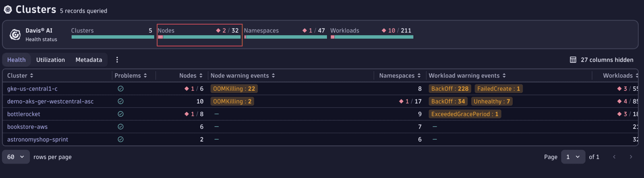
Task: Sort by Cluster column
Action: point(20,75)
